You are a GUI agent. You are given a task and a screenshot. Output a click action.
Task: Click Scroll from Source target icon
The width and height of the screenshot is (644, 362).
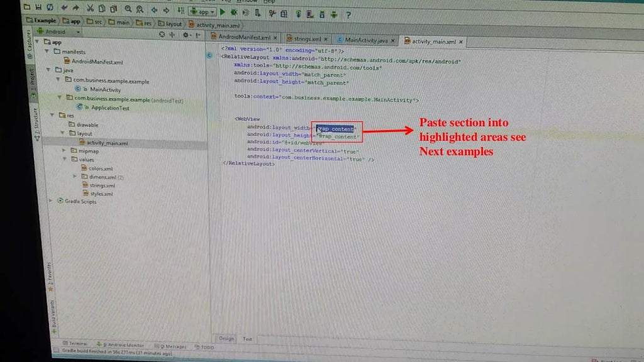(162, 35)
